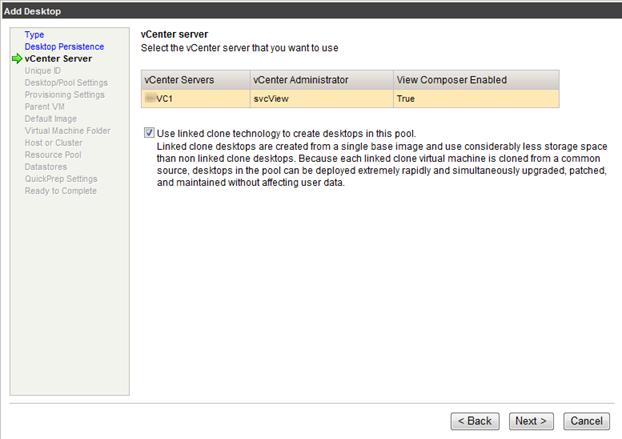Select the Datastores step
Viewport: 622px width, 439px height.
(x=47, y=167)
